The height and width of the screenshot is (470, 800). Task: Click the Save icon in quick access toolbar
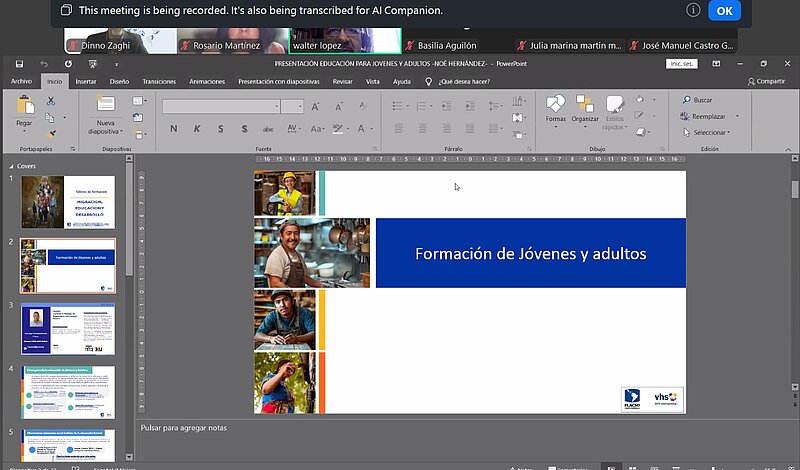pos(18,64)
